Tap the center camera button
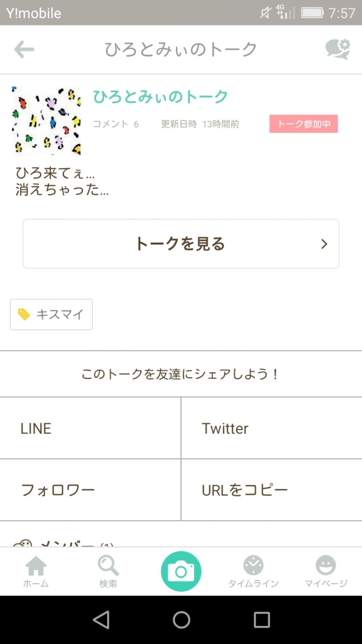362x644 pixels. point(181,571)
